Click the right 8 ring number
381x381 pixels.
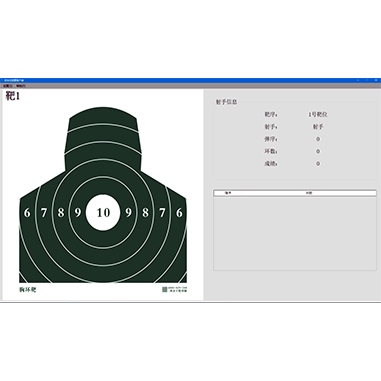[145, 212]
